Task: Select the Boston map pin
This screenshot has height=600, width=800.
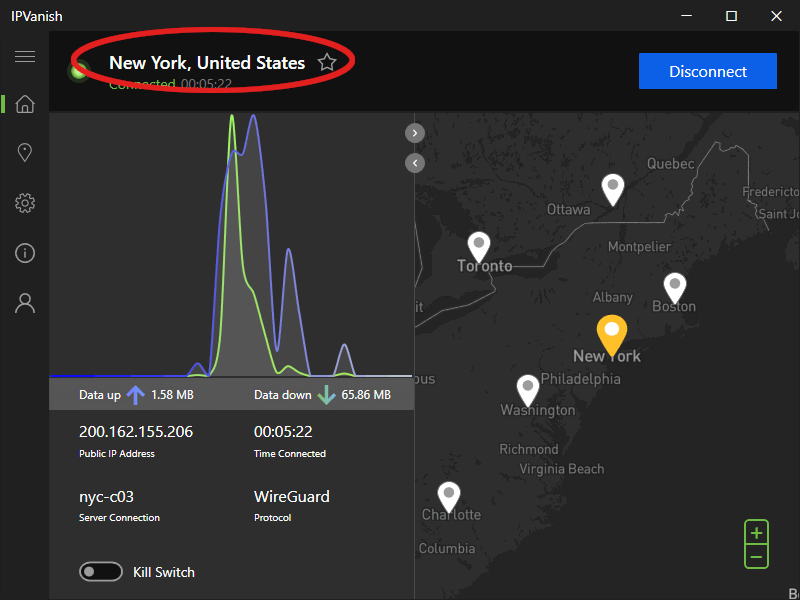Action: tap(674, 288)
